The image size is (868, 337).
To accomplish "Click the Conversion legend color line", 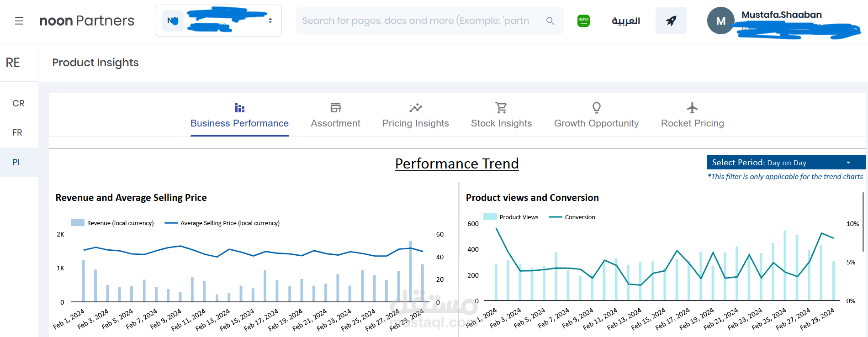I will click(x=556, y=217).
